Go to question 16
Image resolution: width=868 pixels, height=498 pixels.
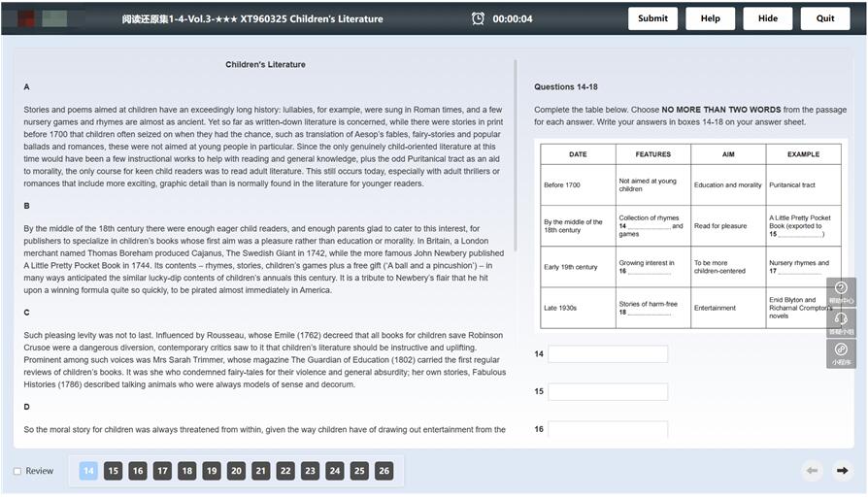(138, 471)
